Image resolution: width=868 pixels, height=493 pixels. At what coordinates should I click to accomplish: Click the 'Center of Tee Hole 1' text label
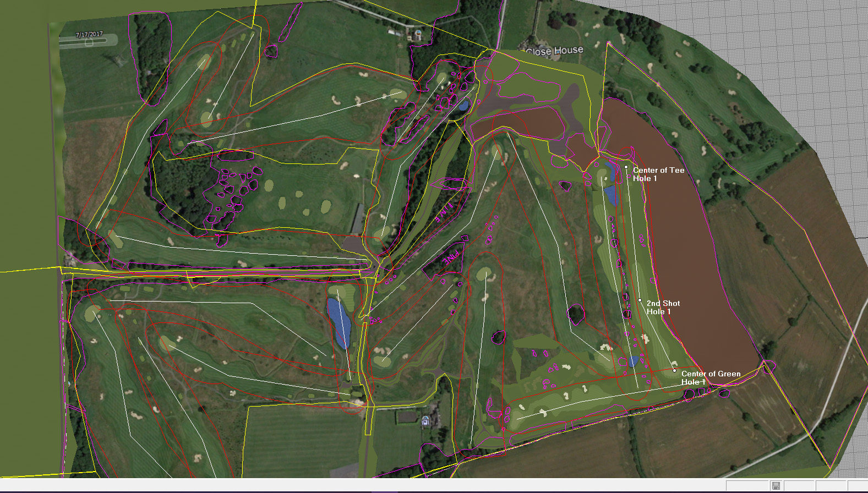click(658, 174)
